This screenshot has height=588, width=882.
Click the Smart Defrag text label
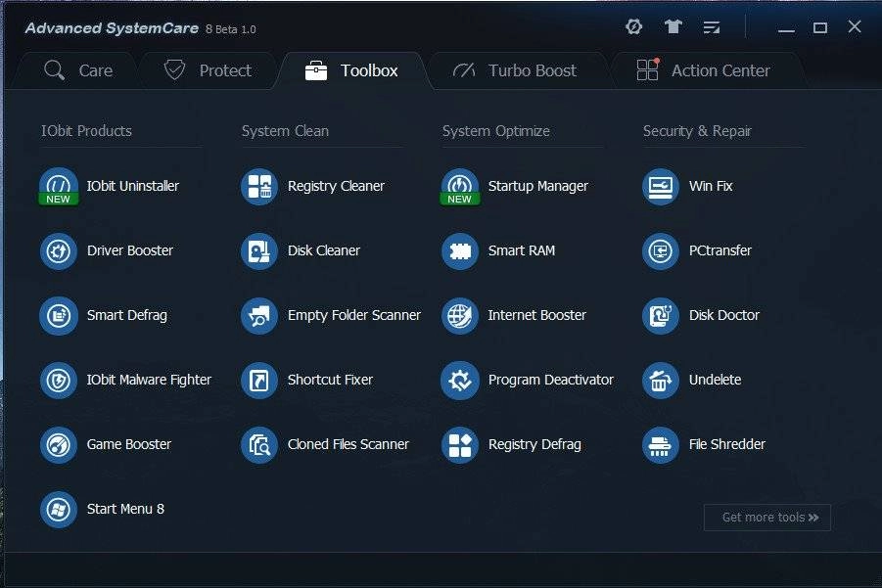(126, 315)
